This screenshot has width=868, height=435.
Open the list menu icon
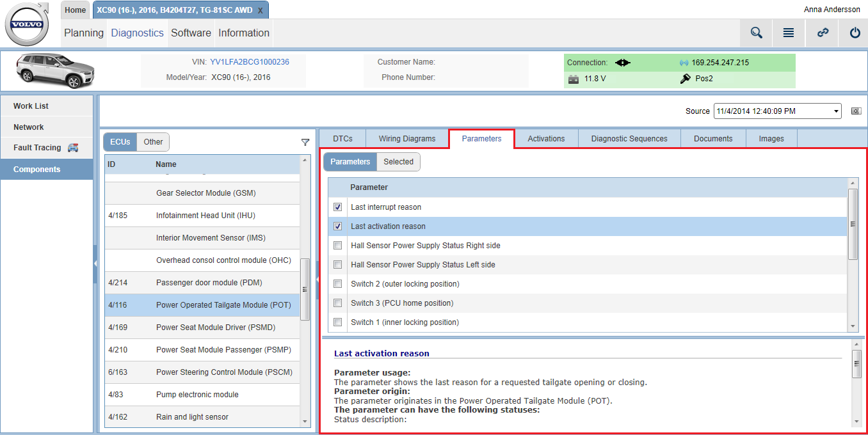pos(789,33)
